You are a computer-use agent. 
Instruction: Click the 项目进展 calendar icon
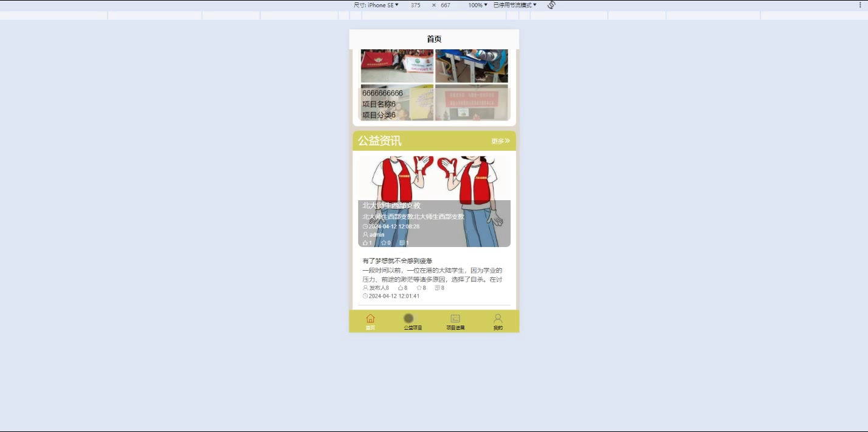point(455,318)
